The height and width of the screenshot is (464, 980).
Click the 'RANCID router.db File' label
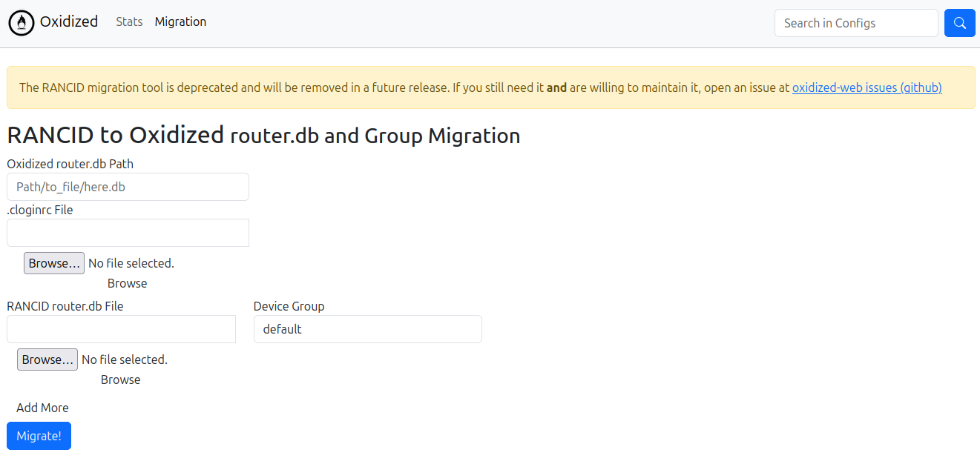pyautogui.click(x=65, y=306)
